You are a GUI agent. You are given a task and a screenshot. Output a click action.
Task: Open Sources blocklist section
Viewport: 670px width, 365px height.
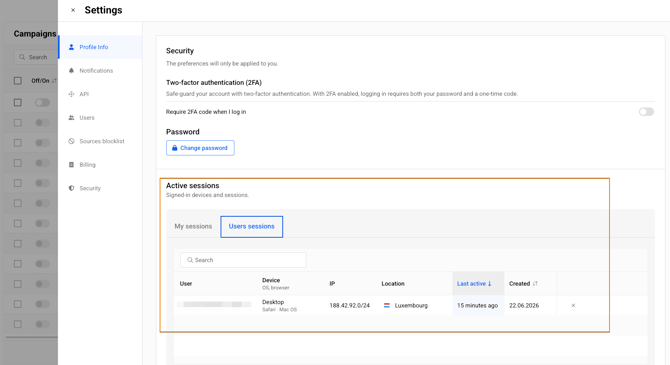(x=100, y=141)
